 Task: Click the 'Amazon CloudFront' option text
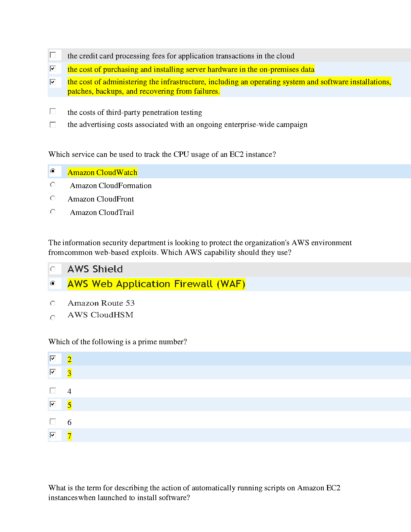(101, 199)
